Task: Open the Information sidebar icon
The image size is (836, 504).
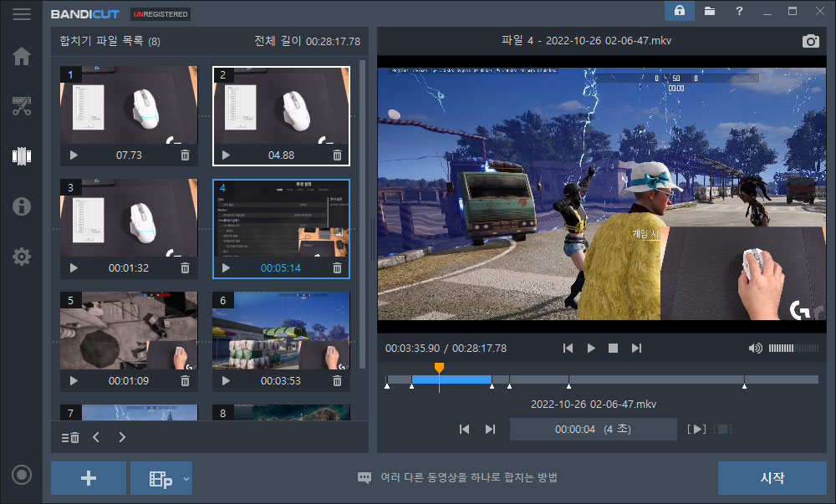Action: pyautogui.click(x=22, y=206)
